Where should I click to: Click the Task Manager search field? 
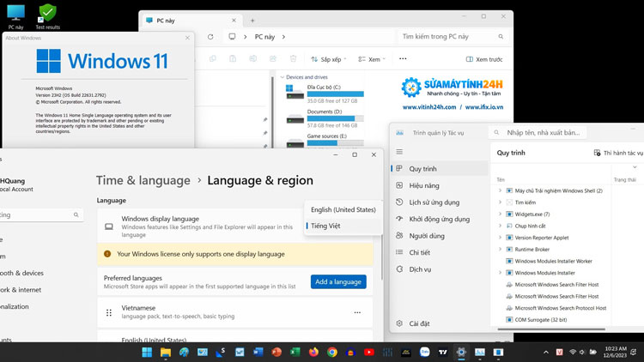click(538, 133)
